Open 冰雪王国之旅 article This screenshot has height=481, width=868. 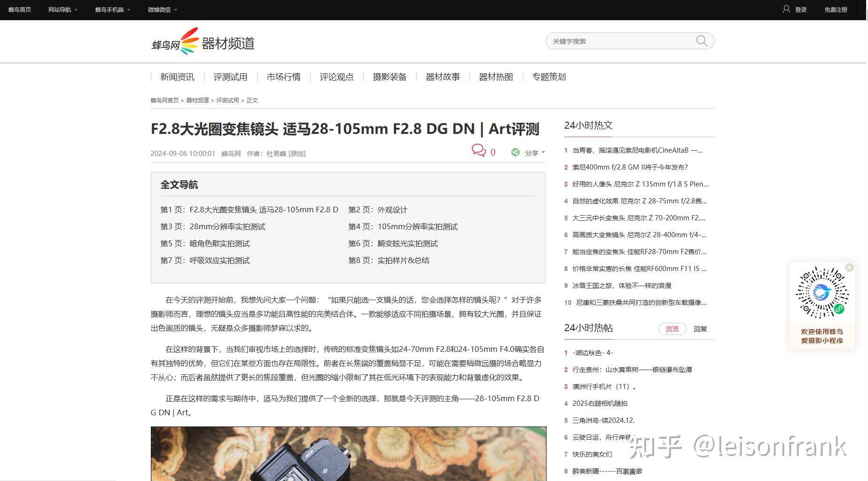622,286
